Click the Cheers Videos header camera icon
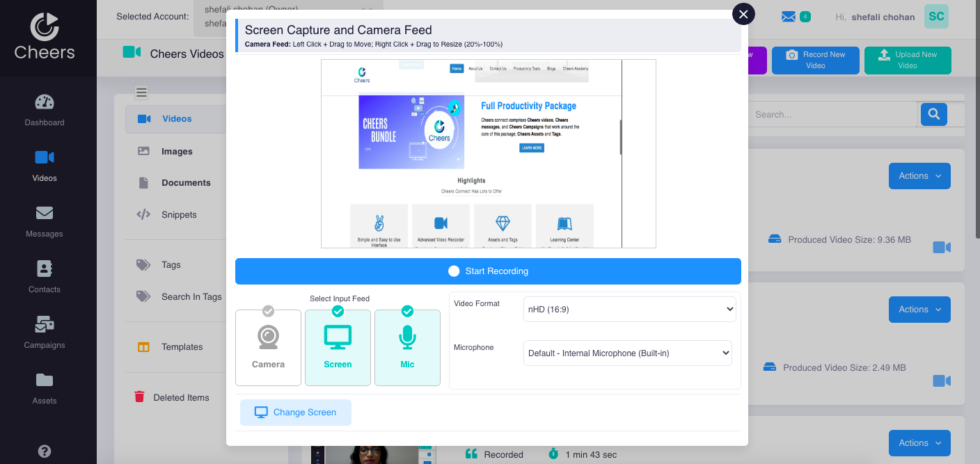980x464 pixels. tap(132, 52)
